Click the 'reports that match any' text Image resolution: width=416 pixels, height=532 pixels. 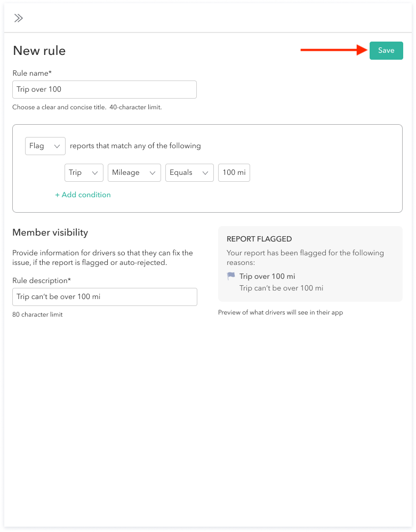point(135,146)
